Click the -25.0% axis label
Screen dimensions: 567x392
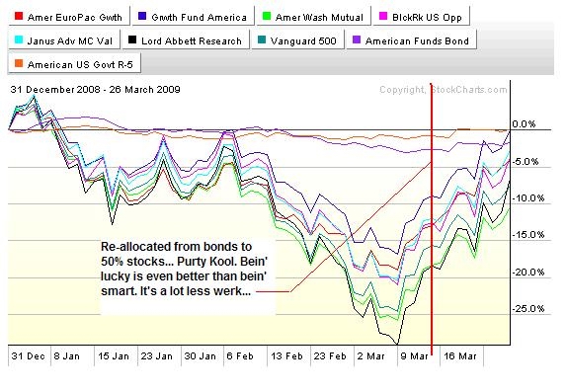point(527,308)
